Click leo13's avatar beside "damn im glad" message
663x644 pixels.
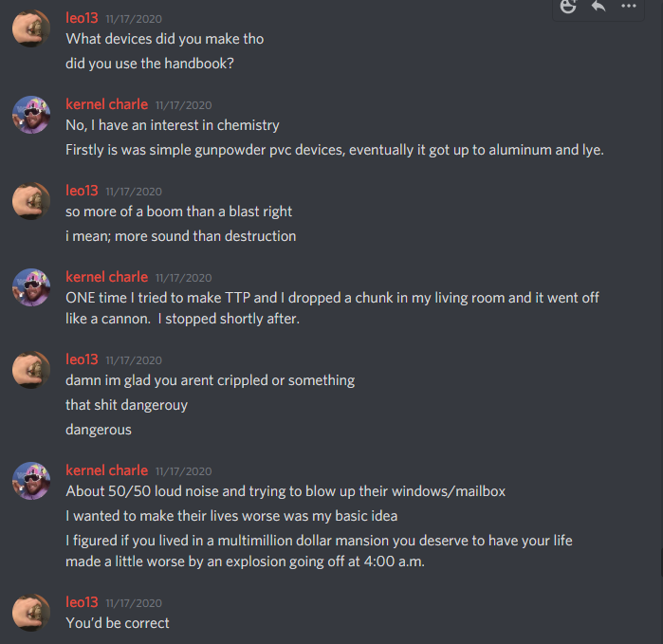coord(31,370)
